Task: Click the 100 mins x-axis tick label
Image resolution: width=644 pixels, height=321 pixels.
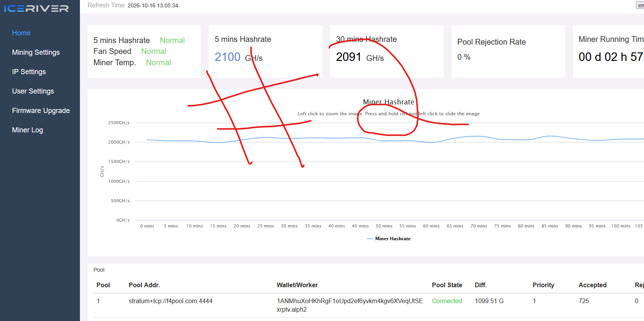Action: pyautogui.click(x=621, y=226)
